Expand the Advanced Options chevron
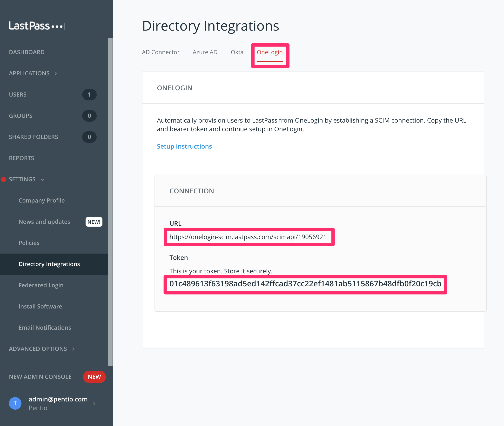Image resolution: width=504 pixels, height=426 pixels. (74, 349)
